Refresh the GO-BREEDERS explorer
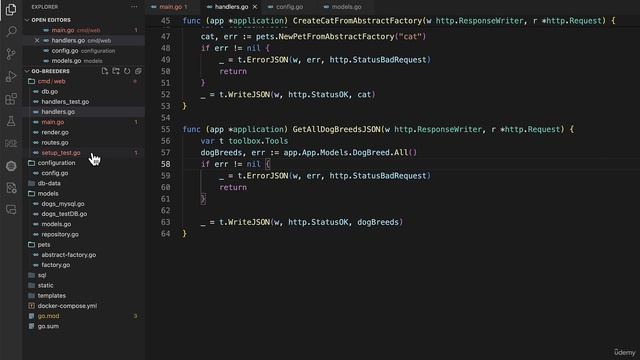The height and width of the screenshot is (360, 640). coord(127,71)
